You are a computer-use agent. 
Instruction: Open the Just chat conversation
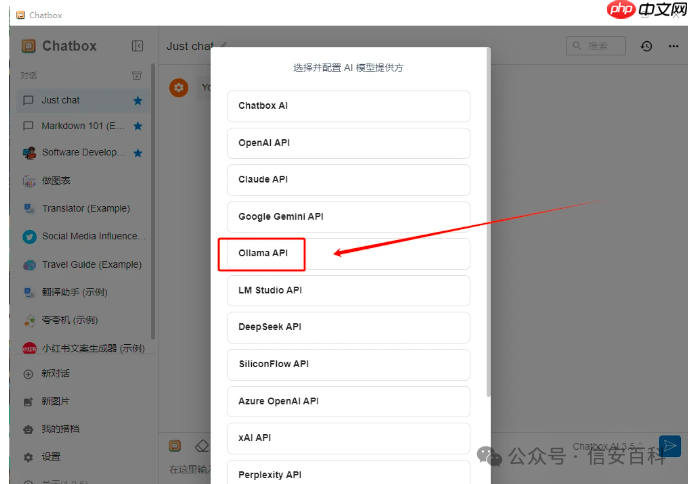coord(83,100)
